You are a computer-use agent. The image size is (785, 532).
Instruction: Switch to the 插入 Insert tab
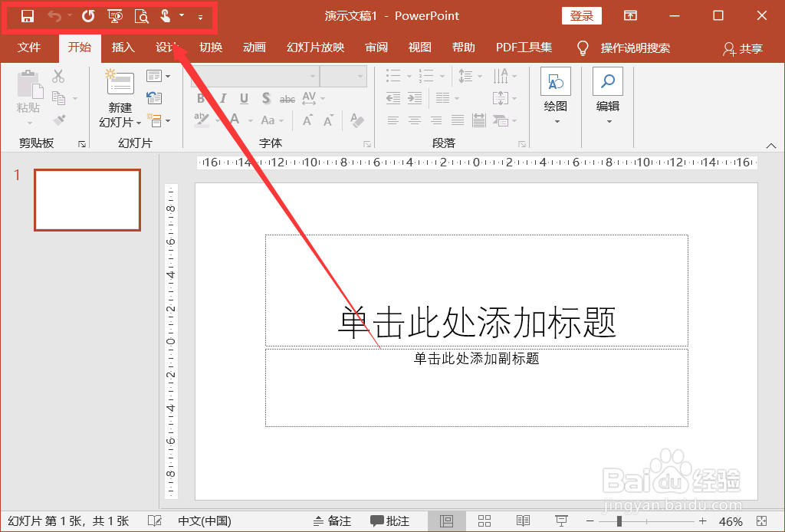[123, 48]
